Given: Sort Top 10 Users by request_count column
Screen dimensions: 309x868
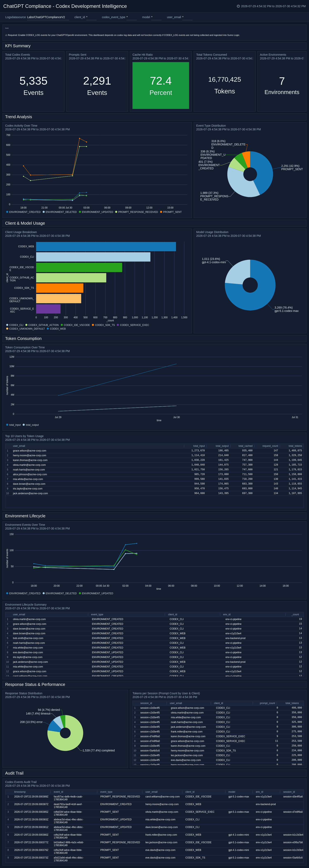Looking at the screenshot, I should pos(270,446).
